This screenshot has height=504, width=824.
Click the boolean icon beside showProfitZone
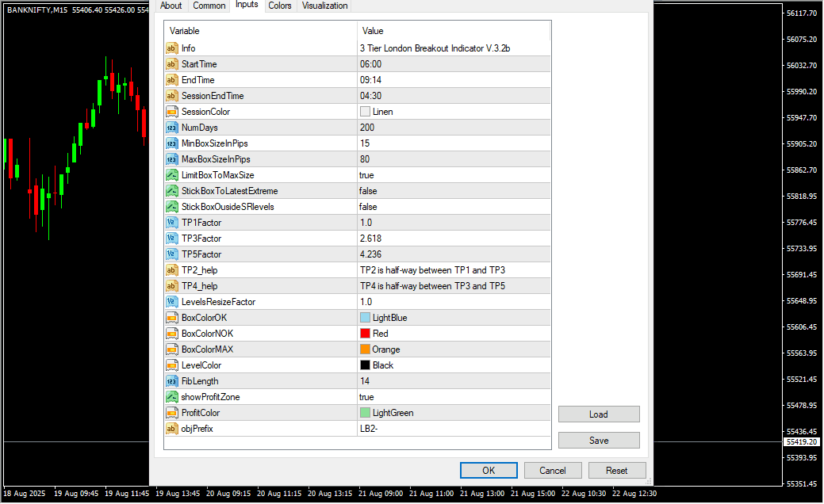[x=171, y=397]
